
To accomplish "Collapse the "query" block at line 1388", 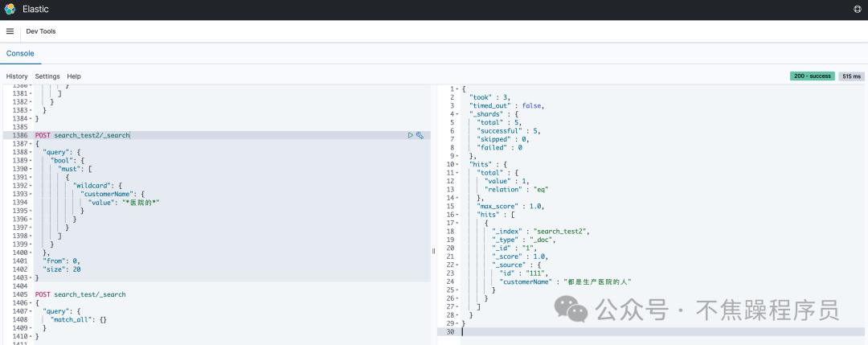I will (x=31, y=152).
